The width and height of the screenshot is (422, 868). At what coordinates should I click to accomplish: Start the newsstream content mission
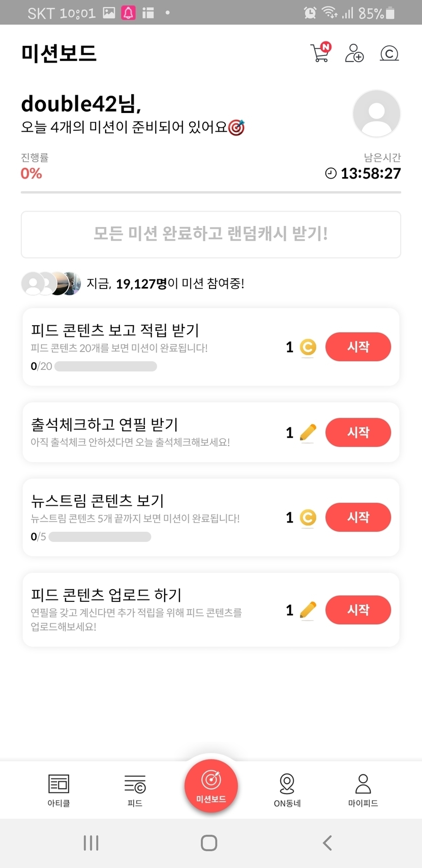coord(358,517)
